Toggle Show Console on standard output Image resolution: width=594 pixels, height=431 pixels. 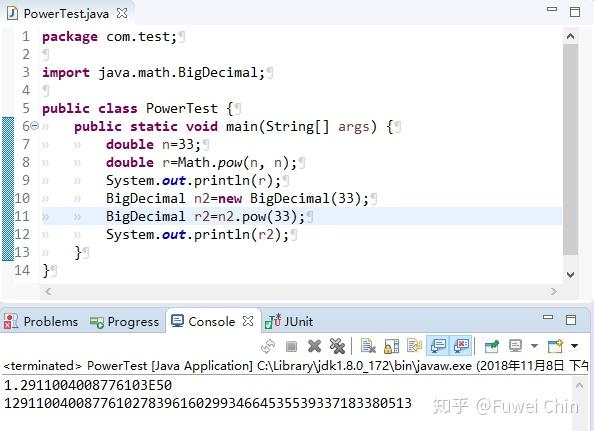pos(438,346)
